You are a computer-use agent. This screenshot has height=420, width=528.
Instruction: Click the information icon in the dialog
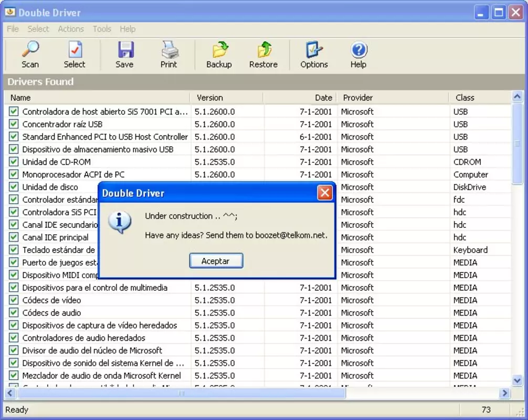coord(119,222)
